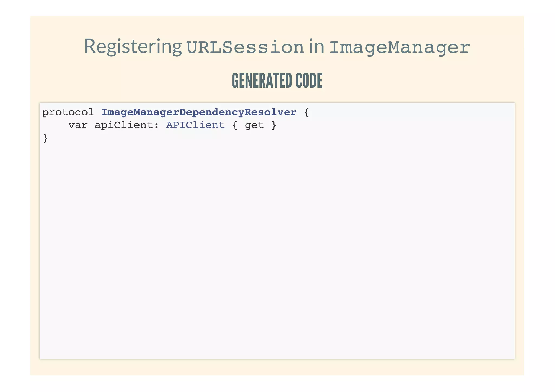The image size is (555, 392).
Task: Select the 'ImageManagerDependencyResolver' protocol name
Action: 199,112
